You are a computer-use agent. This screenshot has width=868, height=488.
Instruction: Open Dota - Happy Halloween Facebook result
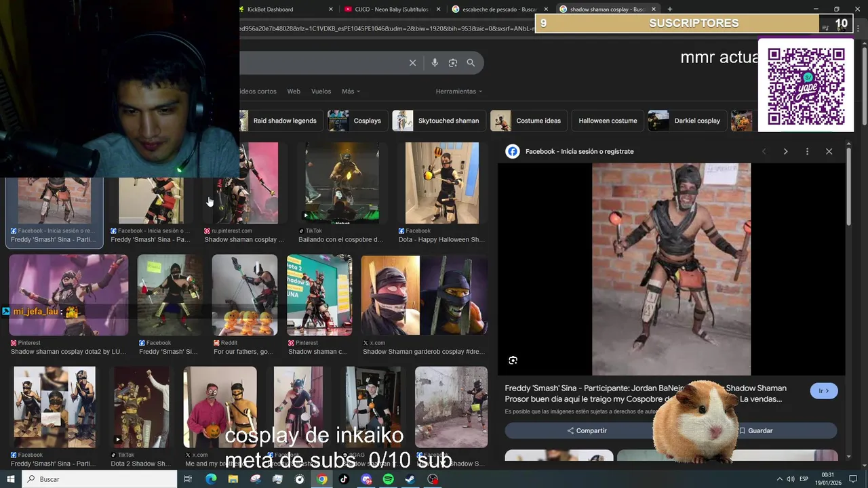point(441,193)
